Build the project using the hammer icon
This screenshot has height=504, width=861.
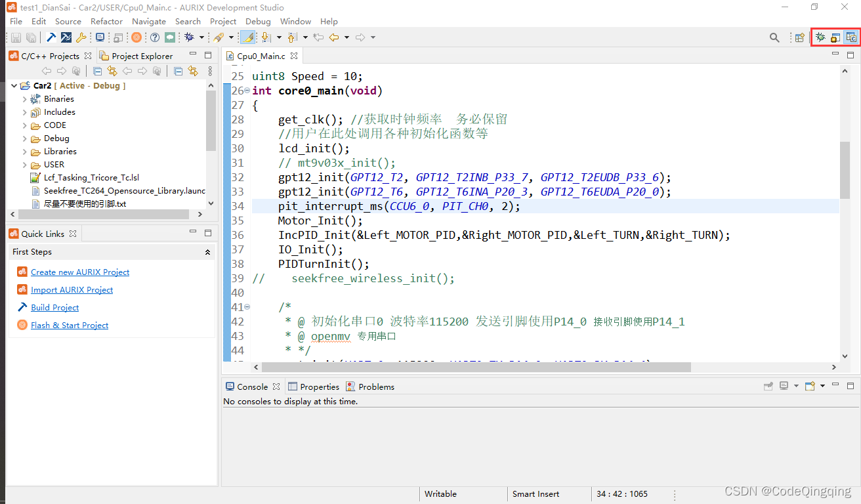click(x=51, y=37)
